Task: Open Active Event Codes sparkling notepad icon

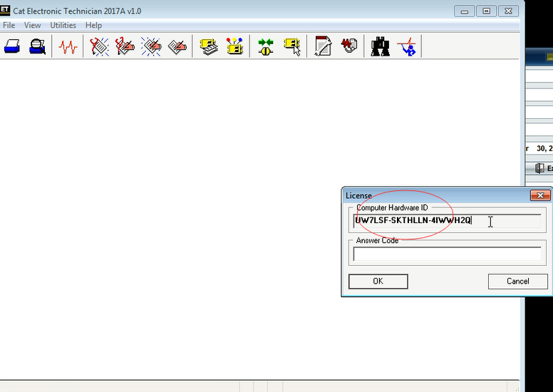Action: coord(151,46)
